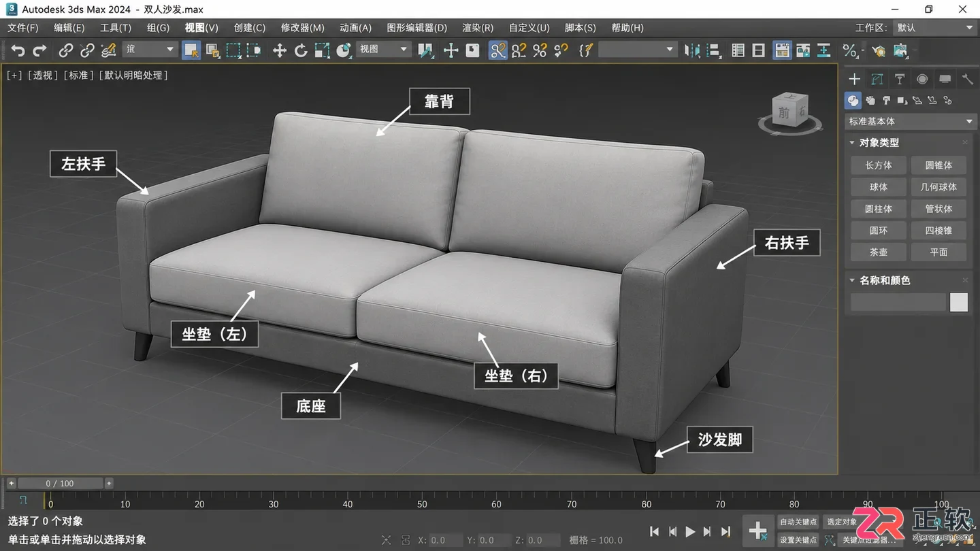
Task: Open the Motion panel tab
Action: point(922,79)
